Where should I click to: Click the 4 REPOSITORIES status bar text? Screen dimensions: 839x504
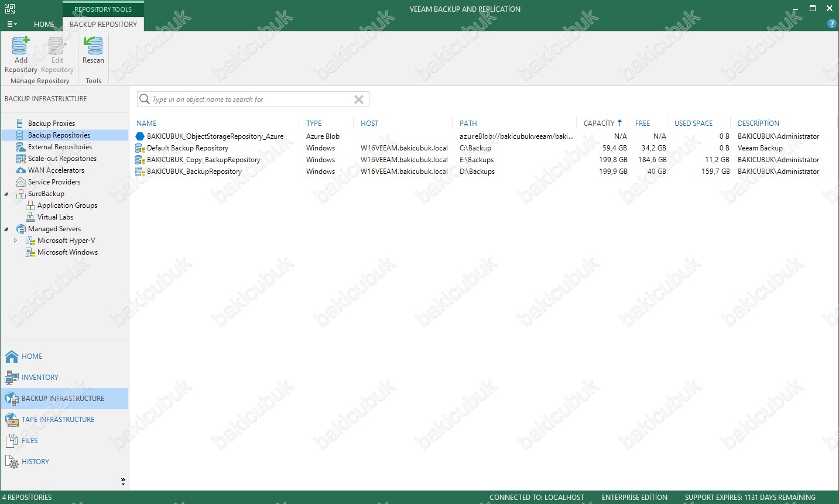[x=27, y=498]
